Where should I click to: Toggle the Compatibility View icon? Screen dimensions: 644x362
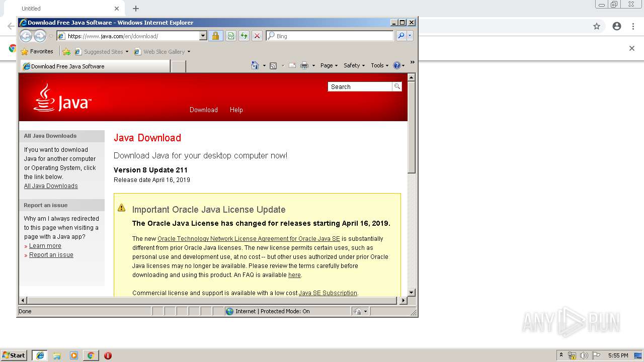click(x=231, y=36)
